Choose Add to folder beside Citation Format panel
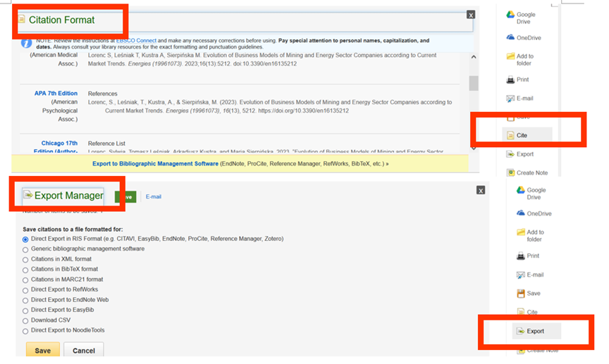The height and width of the screenshot is (364, 609). tap(520, 60)
